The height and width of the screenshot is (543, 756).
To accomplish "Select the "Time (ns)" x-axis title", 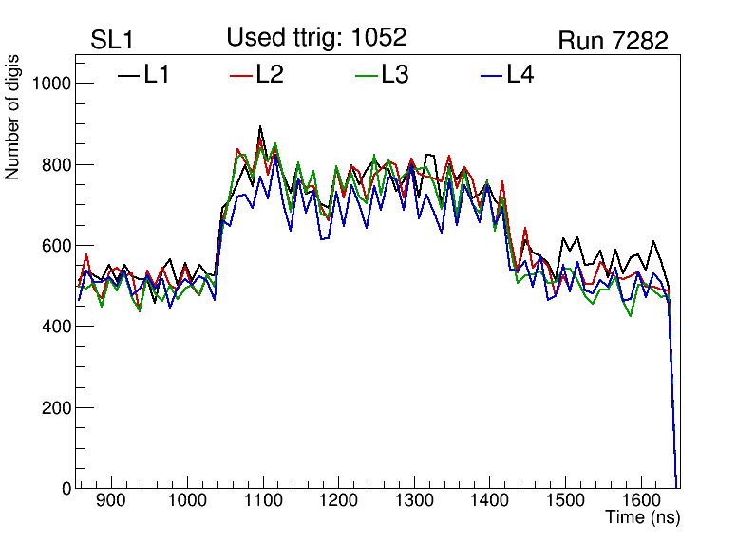I will (642, 518).
